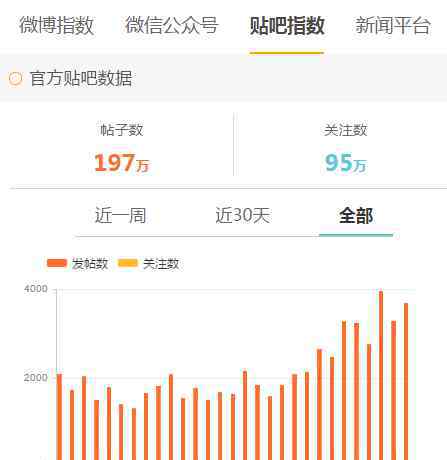
Task: Select the 近30天 time range
Action: click(243, 215)
